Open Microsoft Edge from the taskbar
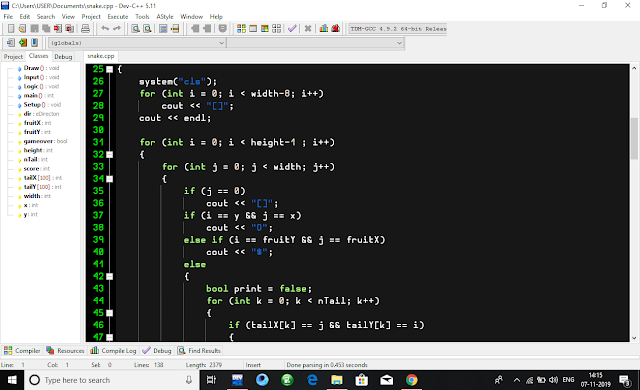The width and height of the screenshot is (640, 390). click(312, 380)
